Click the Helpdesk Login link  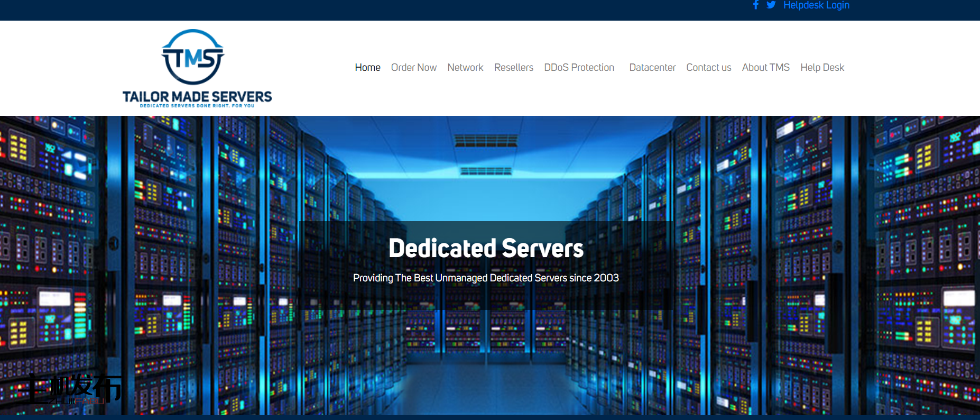point(816,5)
